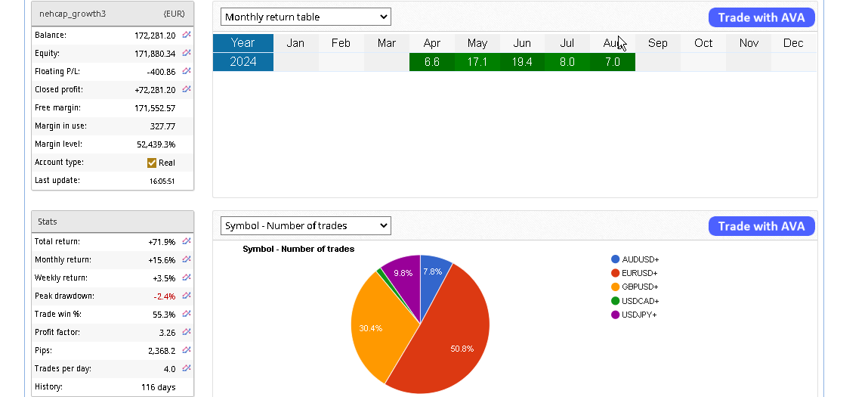Select the GBPUSD+ legend entry
The width and height of the screenshot is (868, 397).
click(639, 287)
